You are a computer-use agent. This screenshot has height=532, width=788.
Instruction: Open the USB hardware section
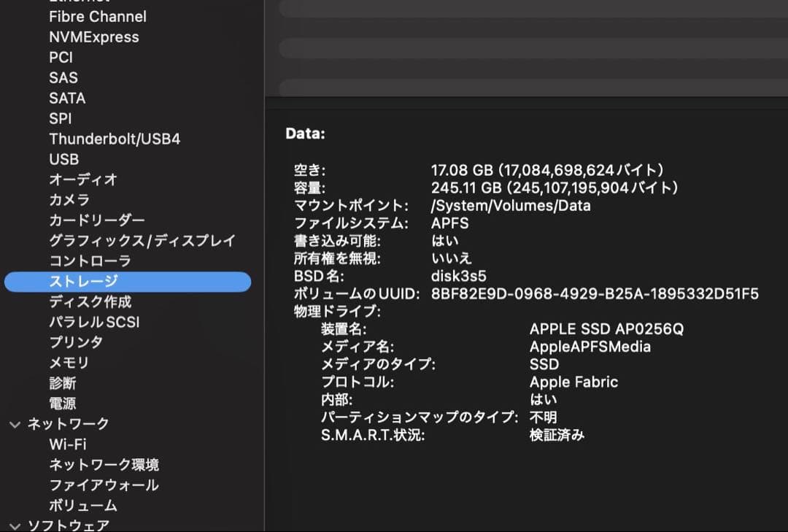pos(61,159)
